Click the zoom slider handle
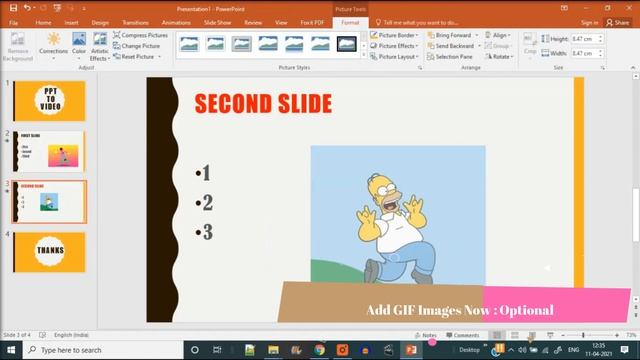 tap(583, 335)
